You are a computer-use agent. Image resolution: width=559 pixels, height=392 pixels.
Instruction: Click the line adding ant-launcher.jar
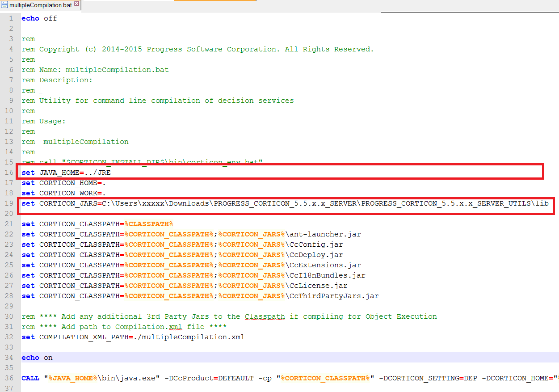coord(191,234)
